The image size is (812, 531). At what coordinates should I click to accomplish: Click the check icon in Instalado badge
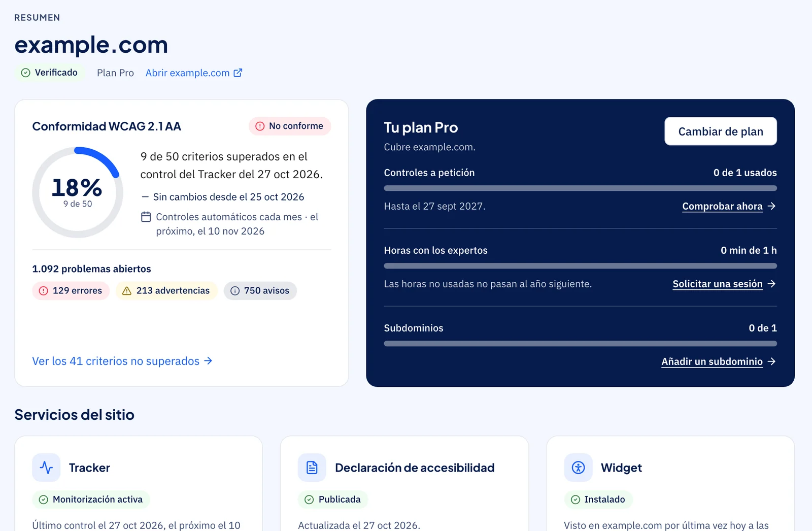[576, 500]
